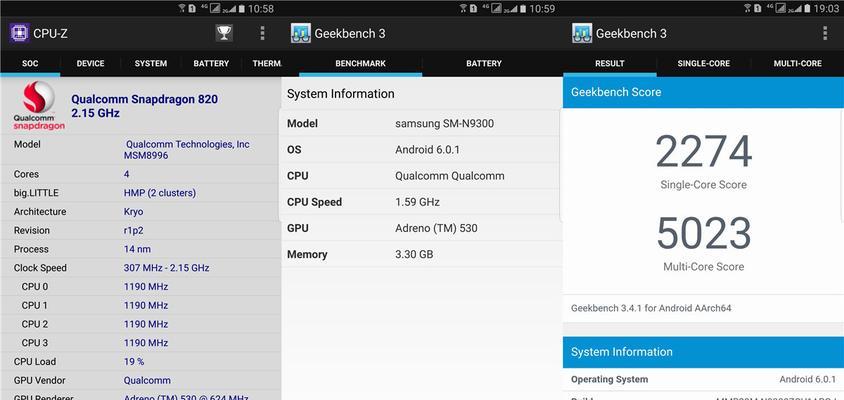Switch to CPU-Z DEVICE tab
The image size is (844, 400).
(x=90, y=64)
